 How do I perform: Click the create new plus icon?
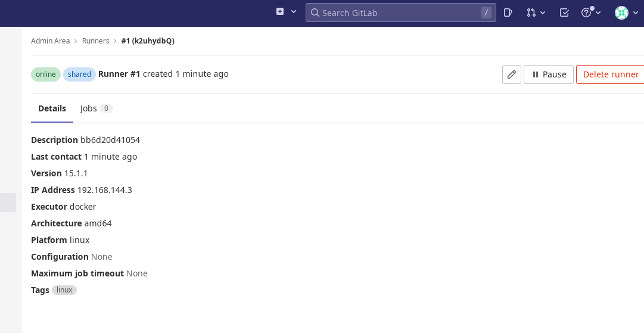280,12
